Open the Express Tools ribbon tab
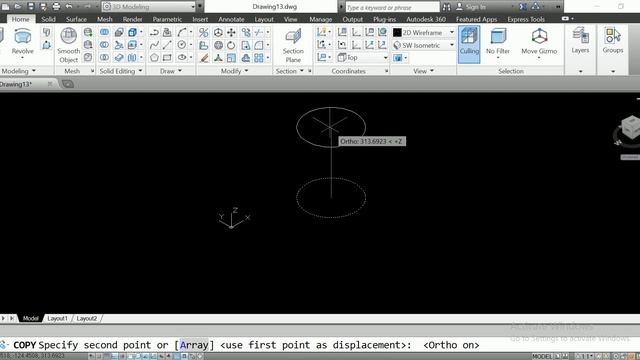The image size is (640, 360). pos(526,19)
